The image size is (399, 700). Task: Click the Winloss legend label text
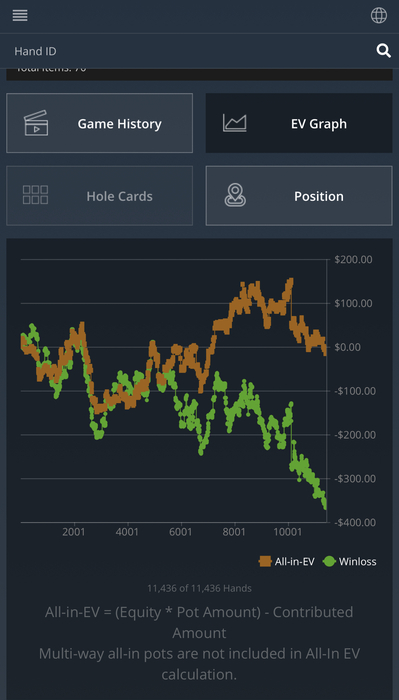click(357, 562)
